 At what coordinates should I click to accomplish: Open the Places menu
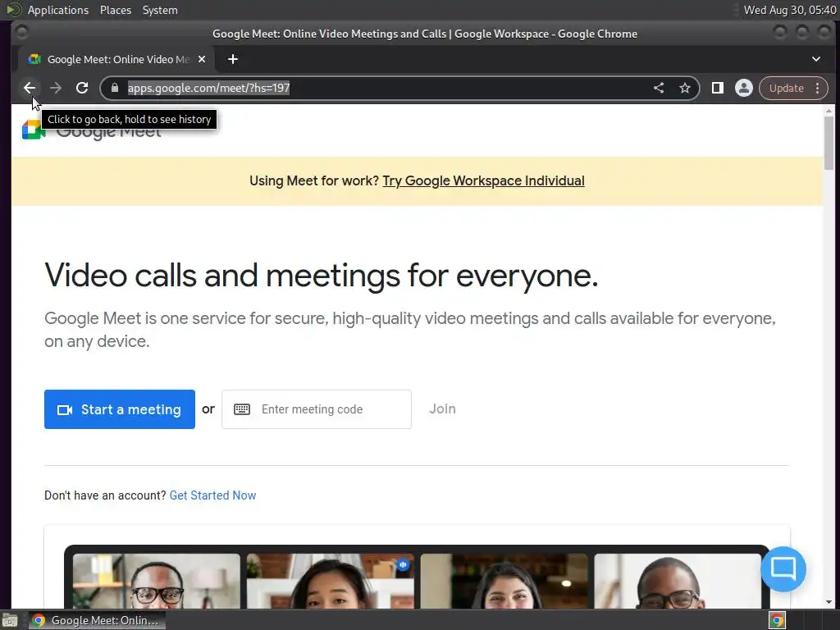[x=116, y=10]
